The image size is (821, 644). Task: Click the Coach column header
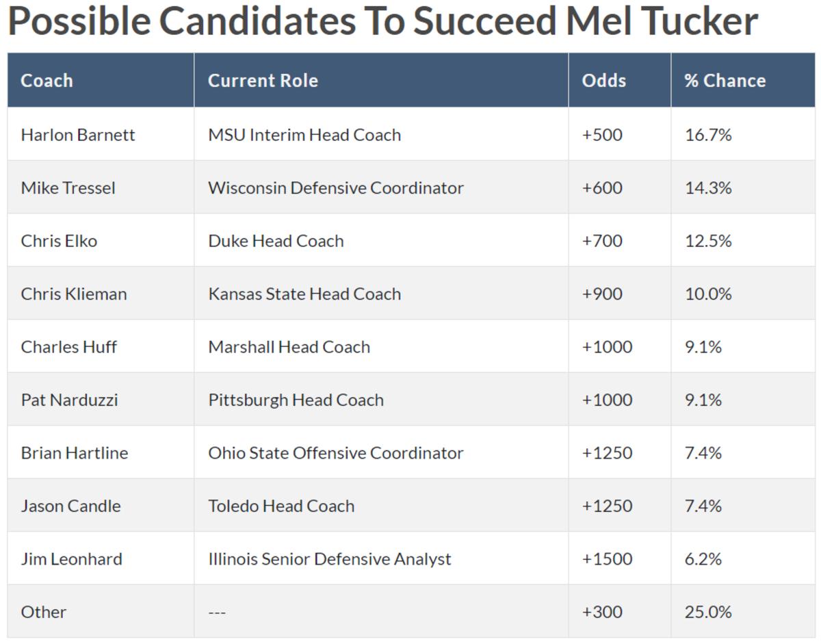(x=47, y=80)
